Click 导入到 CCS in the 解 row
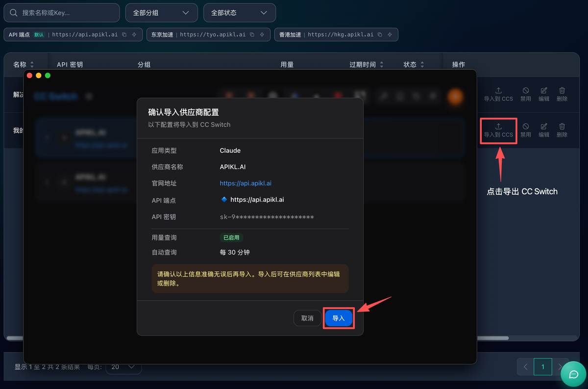This screenshot has height=389, width=588. click(x=498, y=94)
